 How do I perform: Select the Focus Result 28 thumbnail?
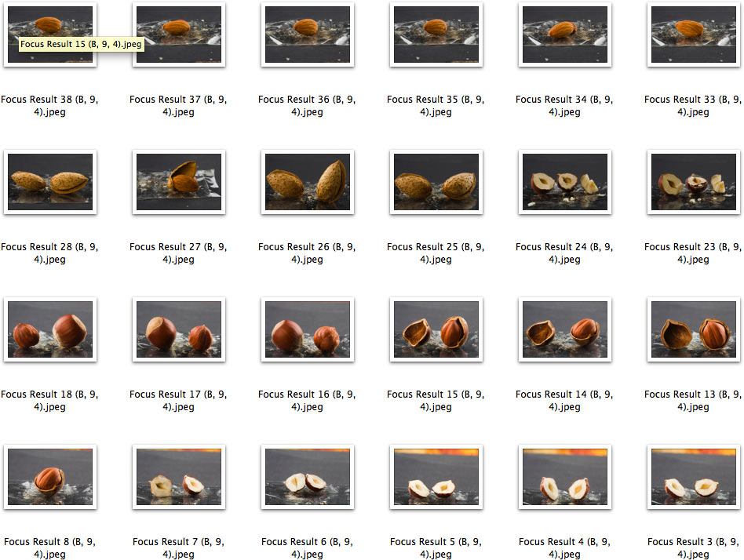tap(50, 182)
